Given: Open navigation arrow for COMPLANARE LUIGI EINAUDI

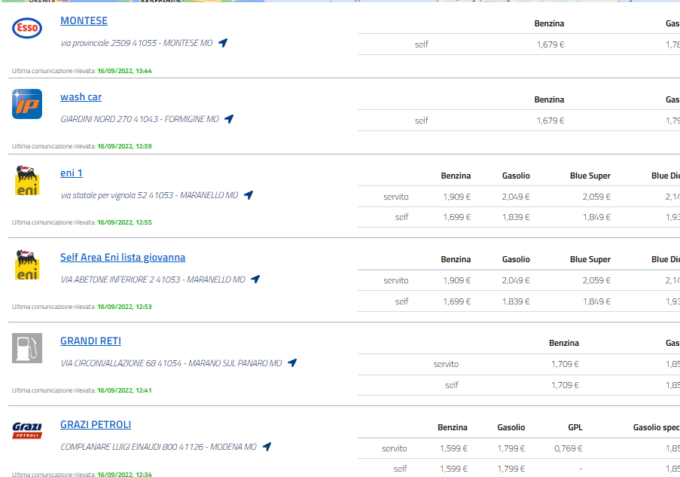Looking at the screenshot, I should pos(267,446).
